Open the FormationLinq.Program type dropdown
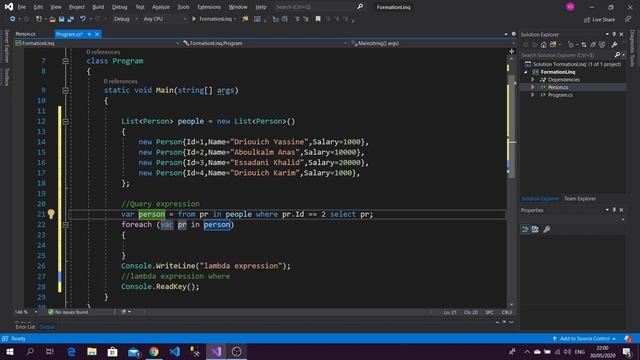This screenshot has width=640, height=360. [265, 43]
